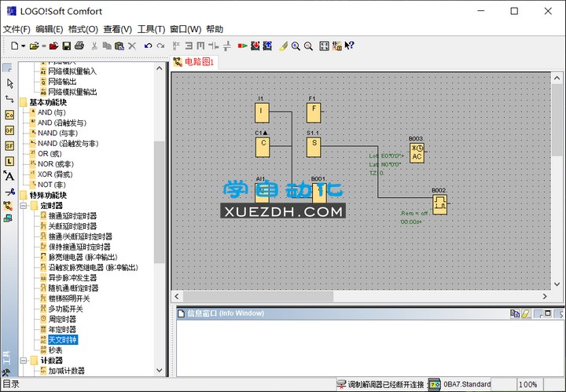The image size is (566, 392).
Task: Select the 基本功能块 folder in the tree
Action: click(x=48, y=102)
